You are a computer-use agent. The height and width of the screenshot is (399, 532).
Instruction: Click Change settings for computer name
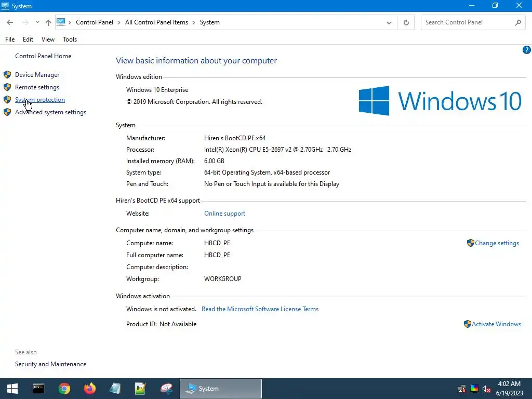point(497,243)
